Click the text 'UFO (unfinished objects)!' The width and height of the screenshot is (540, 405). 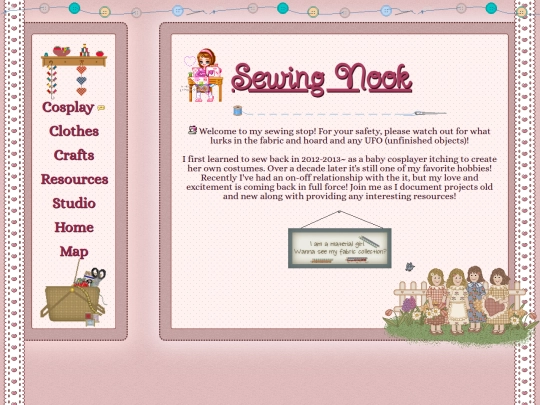tap(417, 141)
